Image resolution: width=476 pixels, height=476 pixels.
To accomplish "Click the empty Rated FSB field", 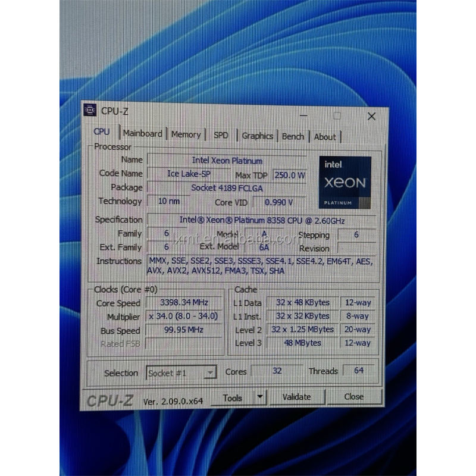I will (x=183, y=343).
